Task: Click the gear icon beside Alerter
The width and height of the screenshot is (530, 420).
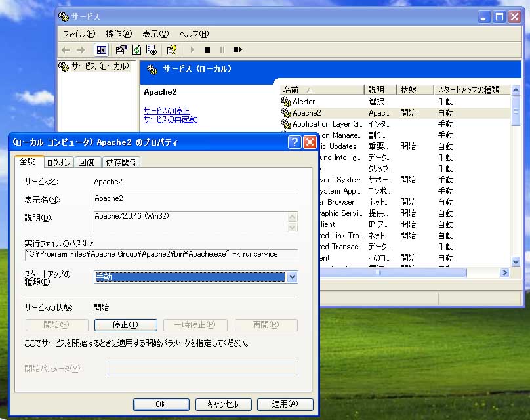Action: 285,102
